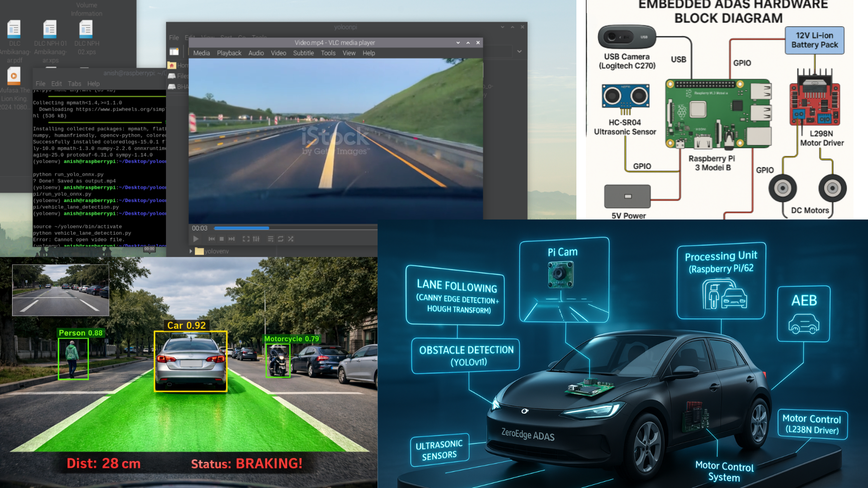Open the terminal Tabs menu
Viewport: 868px width, 488px height.
[75, 84]
